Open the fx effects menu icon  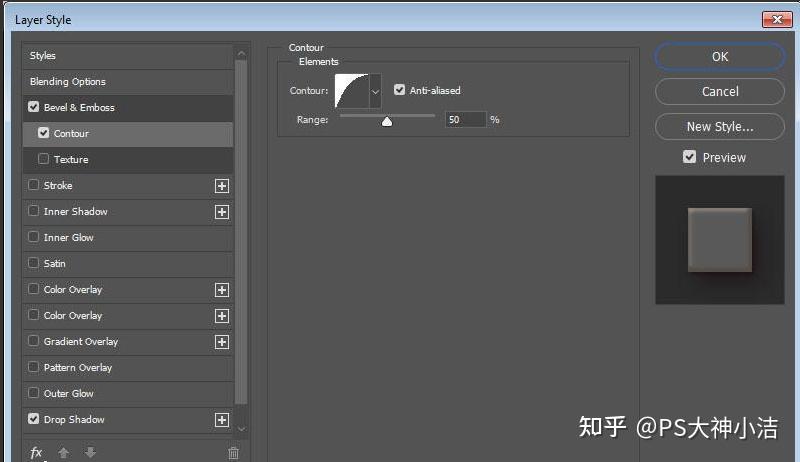36,452
